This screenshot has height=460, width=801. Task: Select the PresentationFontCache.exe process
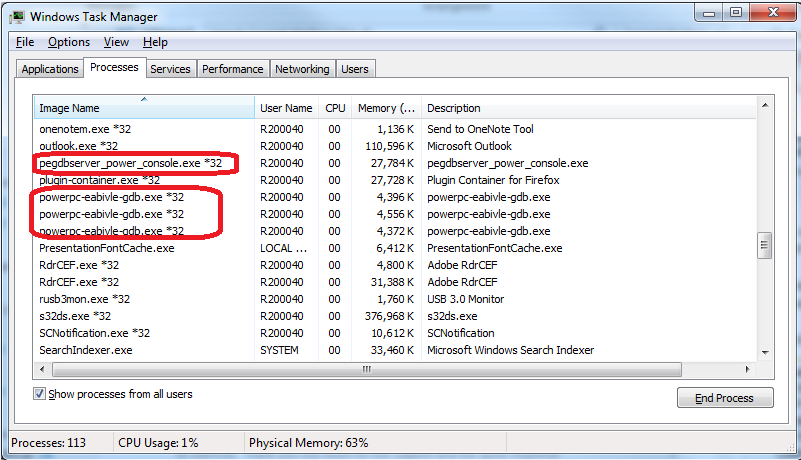(395, 248)
